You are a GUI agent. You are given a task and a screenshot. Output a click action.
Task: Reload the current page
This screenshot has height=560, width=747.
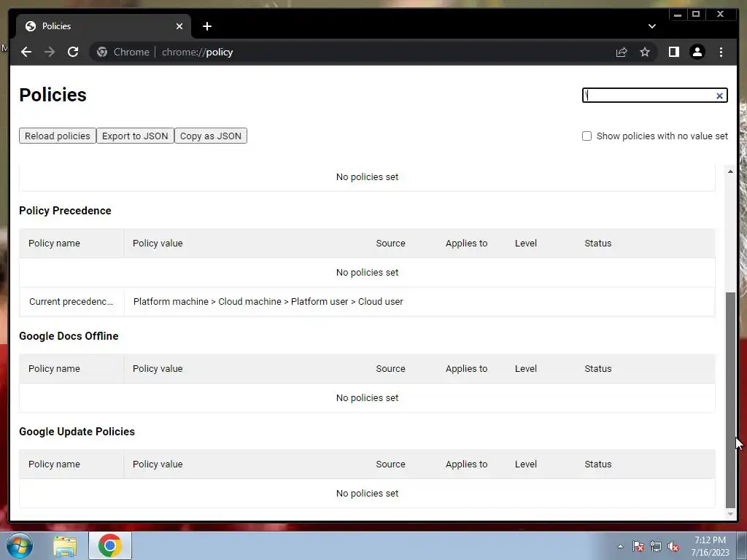pos(73,52)
